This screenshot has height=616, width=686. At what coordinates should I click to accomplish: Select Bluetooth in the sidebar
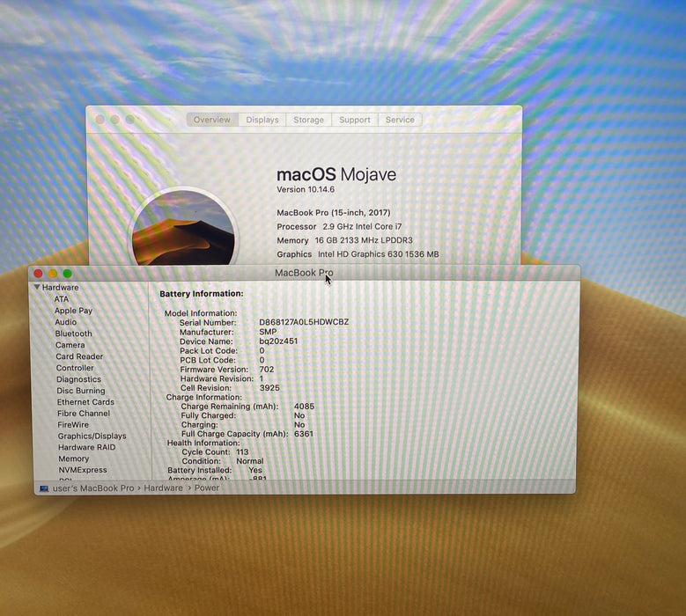[x=73, y=334]
